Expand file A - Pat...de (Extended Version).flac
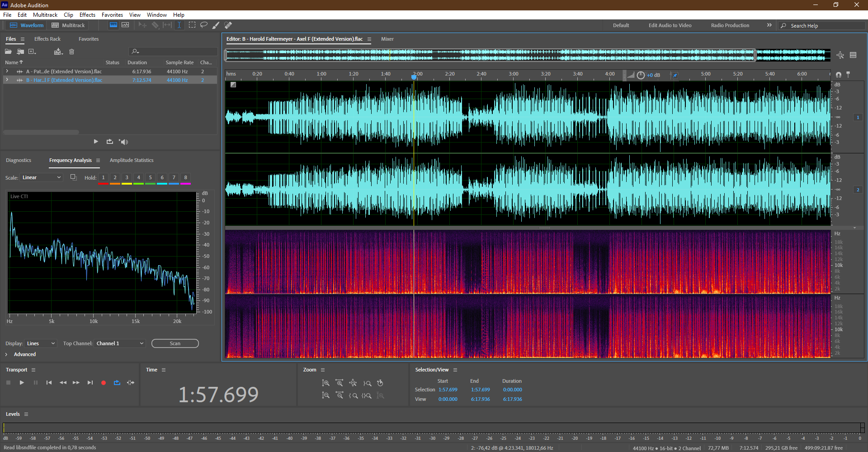 click(x=7, y=71)
